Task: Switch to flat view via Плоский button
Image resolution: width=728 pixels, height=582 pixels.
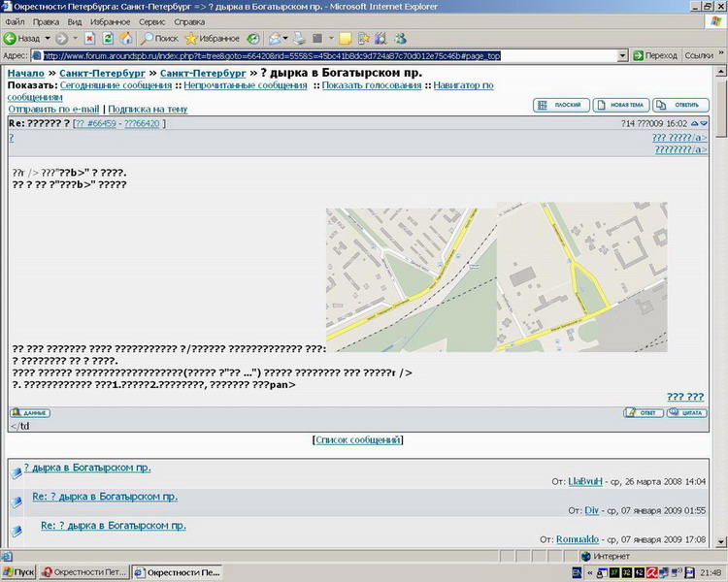Action: point(561,105)
